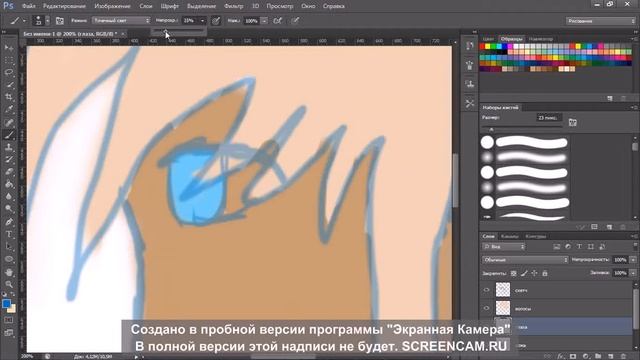Open layer filter kind dropdown
This screenshot has width=640, height=360.
click(x=504, y=247)
